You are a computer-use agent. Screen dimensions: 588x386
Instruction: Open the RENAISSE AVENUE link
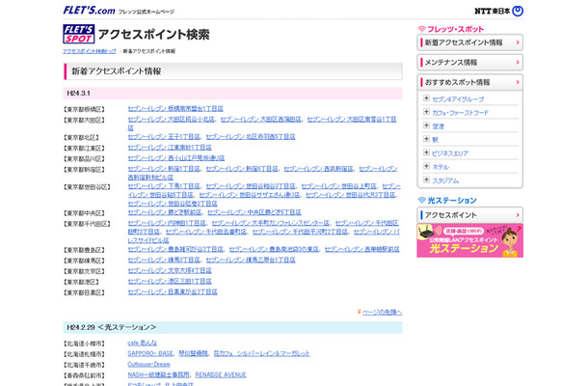(x=221, y=374)
